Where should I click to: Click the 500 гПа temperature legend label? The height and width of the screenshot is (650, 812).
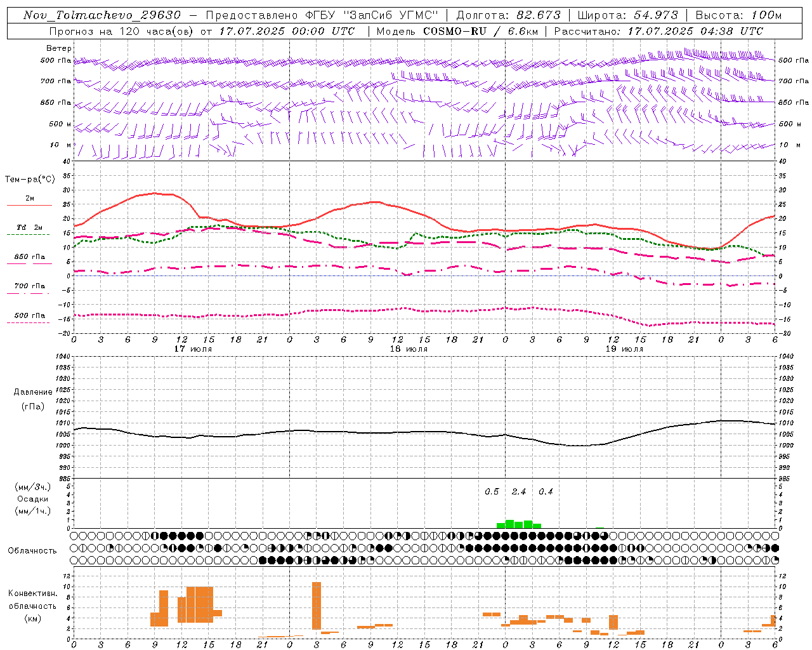pyautogui.click(x=30, y=315)
